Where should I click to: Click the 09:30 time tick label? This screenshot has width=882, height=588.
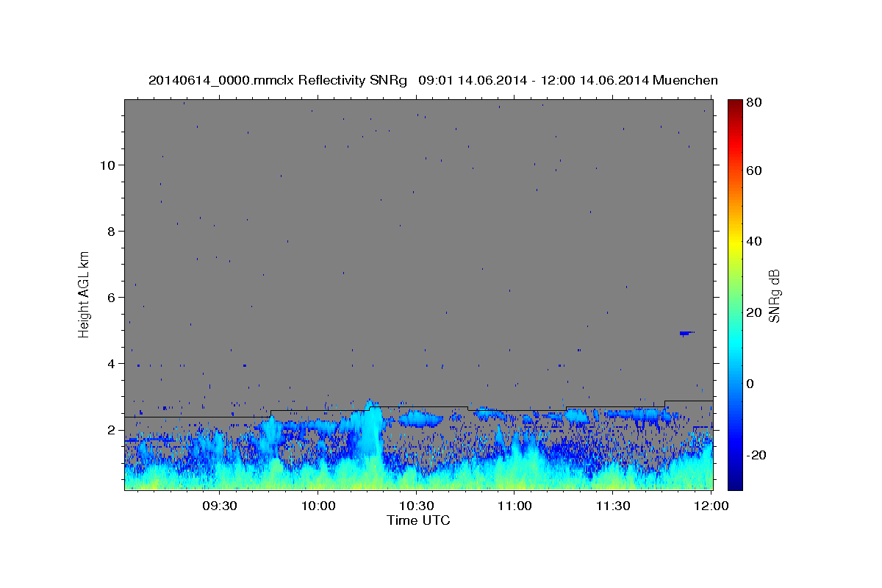[218, 506]
